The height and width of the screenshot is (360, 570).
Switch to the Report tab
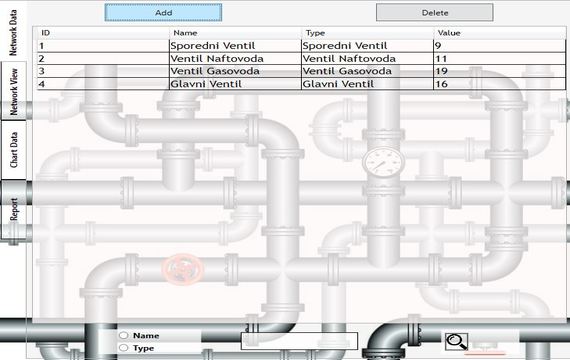point(13,209)
